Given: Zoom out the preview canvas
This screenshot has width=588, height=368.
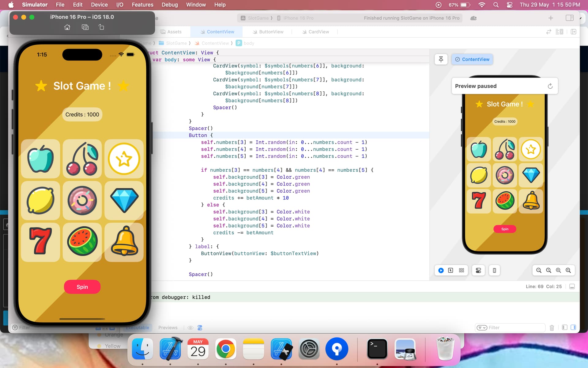Looking at the screenshot, I should 539,270.
